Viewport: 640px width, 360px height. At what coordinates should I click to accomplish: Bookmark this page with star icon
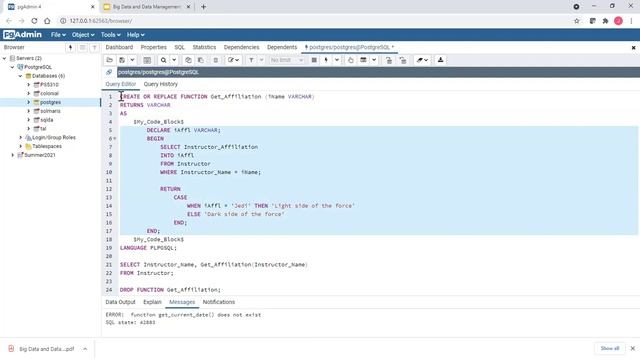point(577,21)
